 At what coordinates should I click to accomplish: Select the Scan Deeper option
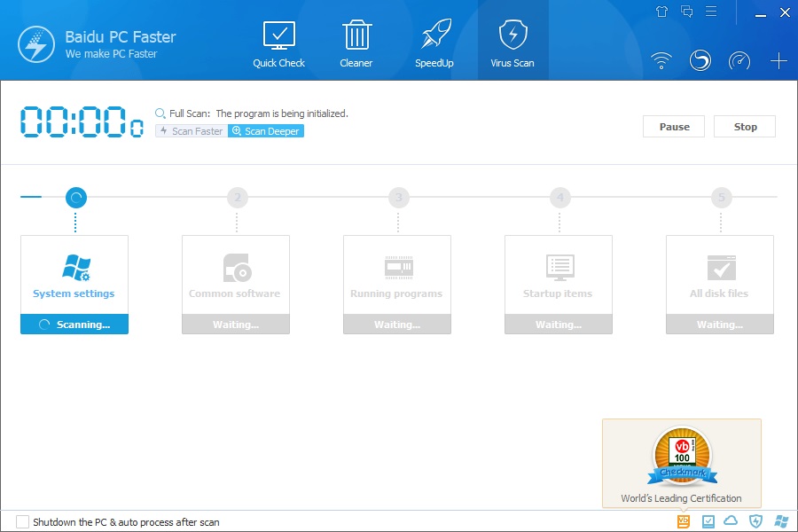point(265,130)
